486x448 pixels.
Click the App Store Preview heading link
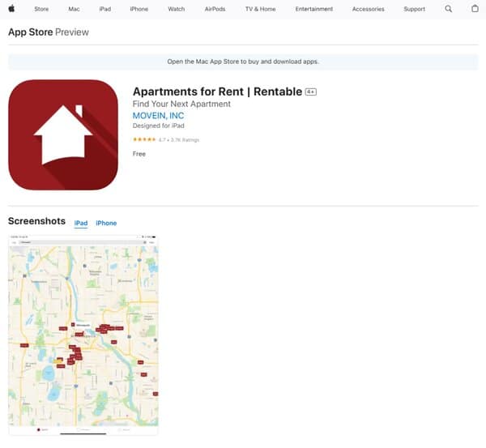pos(49,32)
